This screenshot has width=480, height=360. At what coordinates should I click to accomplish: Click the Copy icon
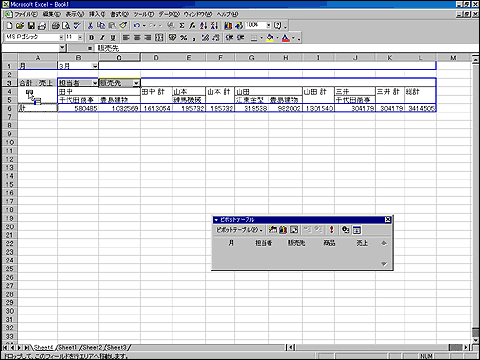(101, 26)
